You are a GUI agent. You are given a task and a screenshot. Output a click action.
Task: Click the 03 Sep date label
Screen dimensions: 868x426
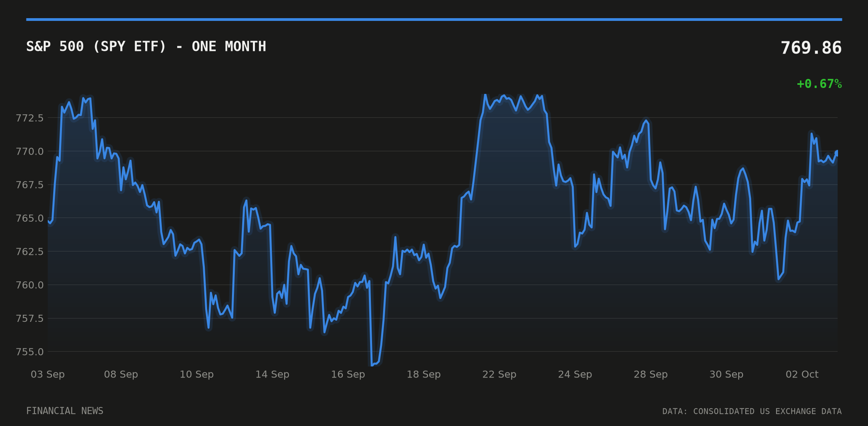click(x=48, y=374)
